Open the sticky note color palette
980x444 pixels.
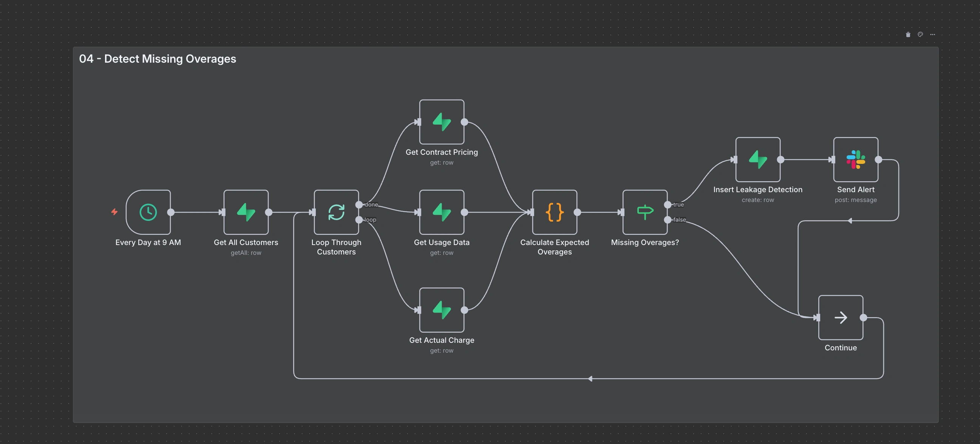tap(920, 35)
